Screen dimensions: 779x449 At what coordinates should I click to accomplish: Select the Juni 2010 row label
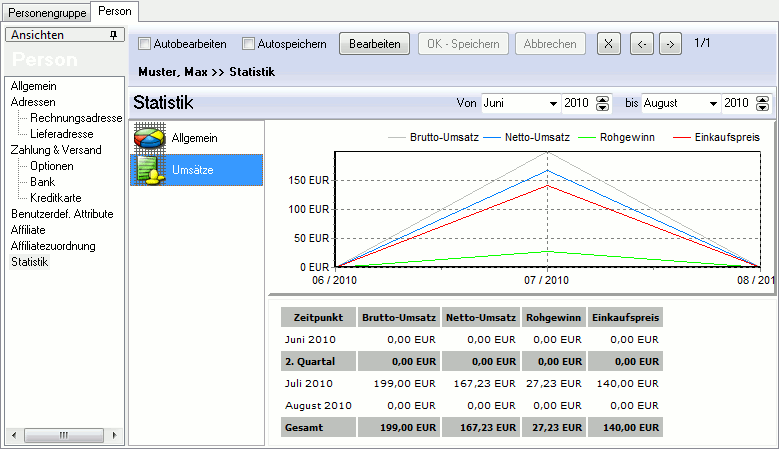click(x=311, y=340)
